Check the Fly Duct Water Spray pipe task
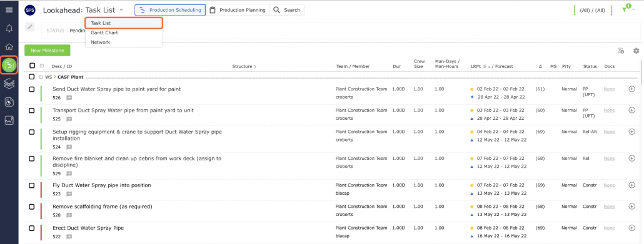The height and width of the screenshot is (244, 644). coord(32,185)
